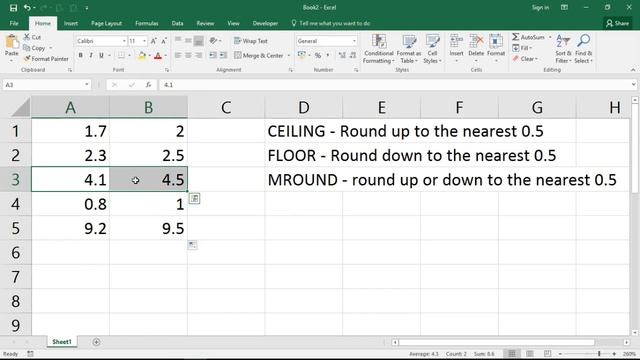The width and height of the screenshot is (640, 360).
Task: Open the font size 11 dropdown
Action: coord(144,41)
